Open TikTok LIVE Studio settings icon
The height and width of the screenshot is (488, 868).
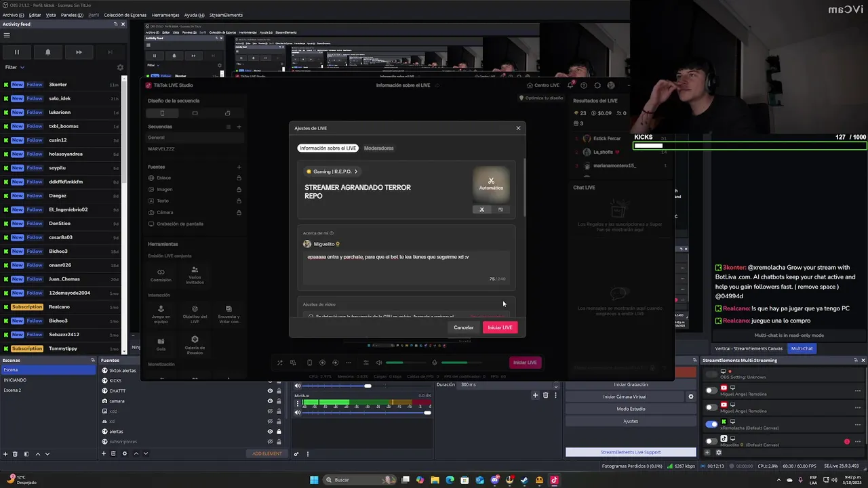click(x=597, y=85)
